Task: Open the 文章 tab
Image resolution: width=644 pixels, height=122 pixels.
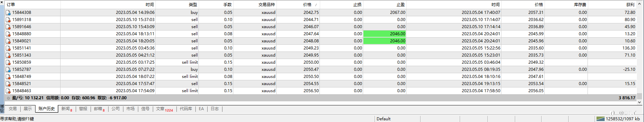Action: pos(164,109)
